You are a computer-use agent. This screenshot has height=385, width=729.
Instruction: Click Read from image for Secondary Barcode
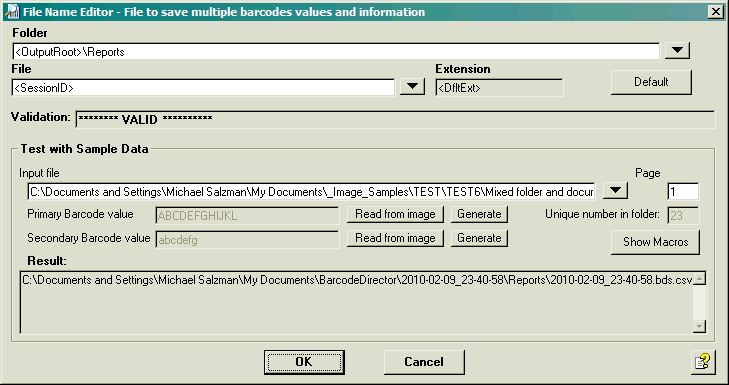coord(395,238)
